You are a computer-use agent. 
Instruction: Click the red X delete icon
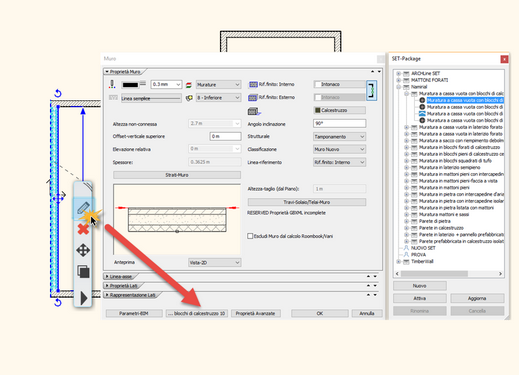83,229
